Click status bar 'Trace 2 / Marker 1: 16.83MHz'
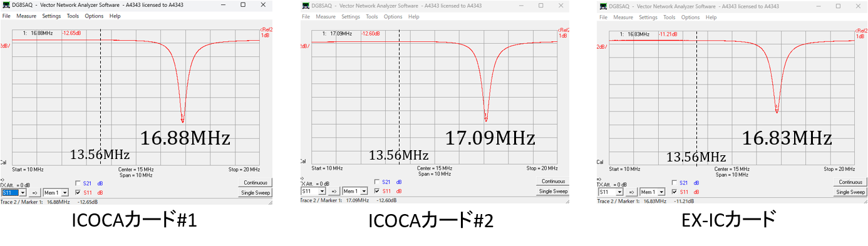The image size is (868, 246). [x=631, y=201]
